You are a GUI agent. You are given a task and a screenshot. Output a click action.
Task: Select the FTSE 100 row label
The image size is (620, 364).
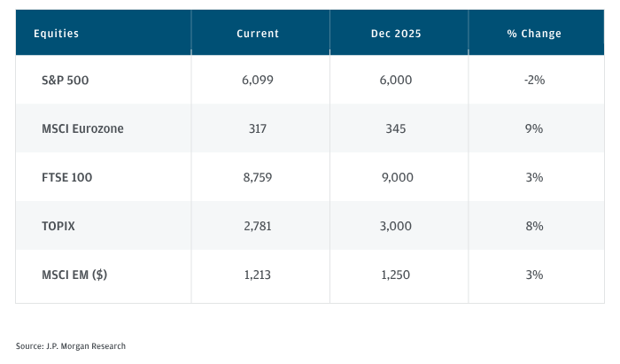click(x=67, y=177)
